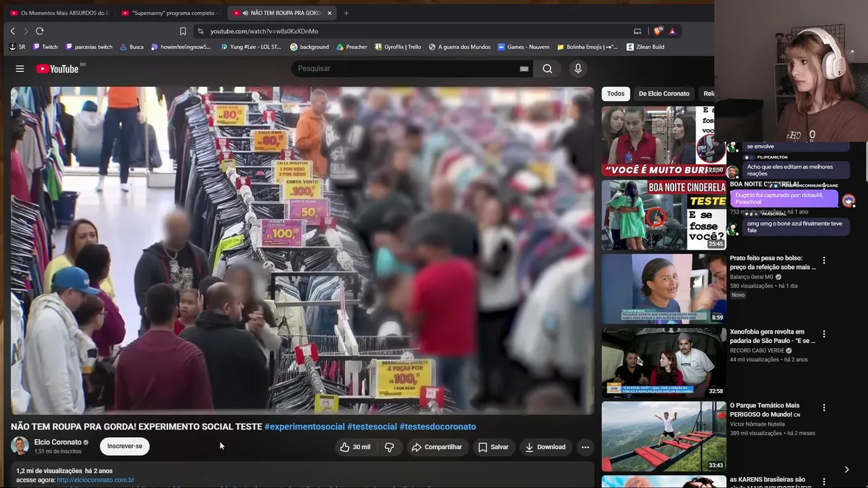The width and height of the screenshot is (868, 488).
Task: Click the main video player
Action: (302, 251)
